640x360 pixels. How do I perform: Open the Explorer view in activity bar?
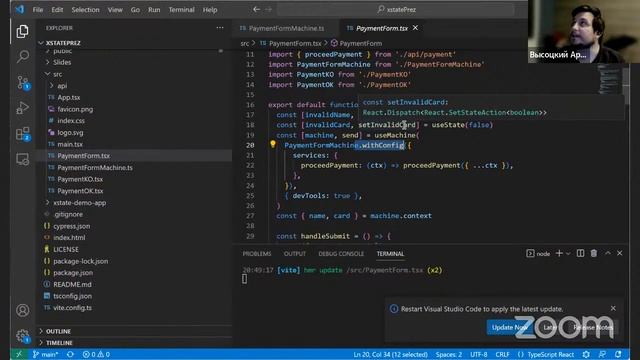tap(22, 31)
